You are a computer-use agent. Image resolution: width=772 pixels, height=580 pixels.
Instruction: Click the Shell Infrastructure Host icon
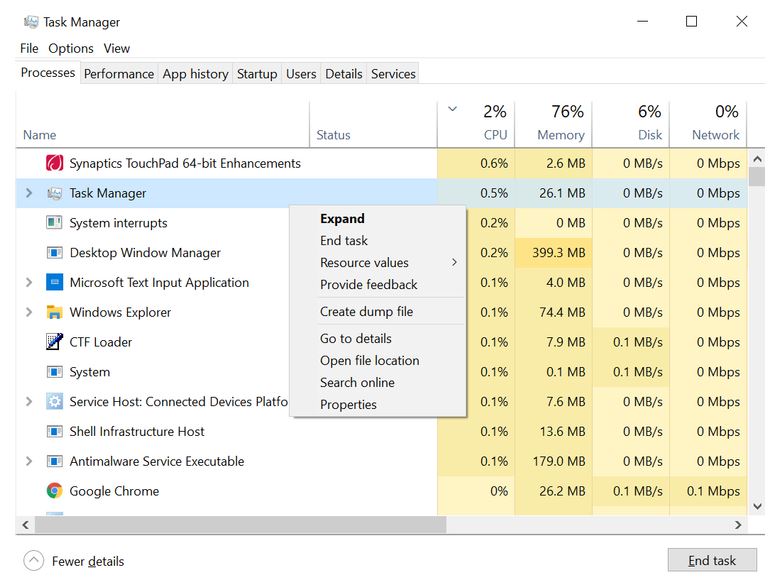pos(54,431)
